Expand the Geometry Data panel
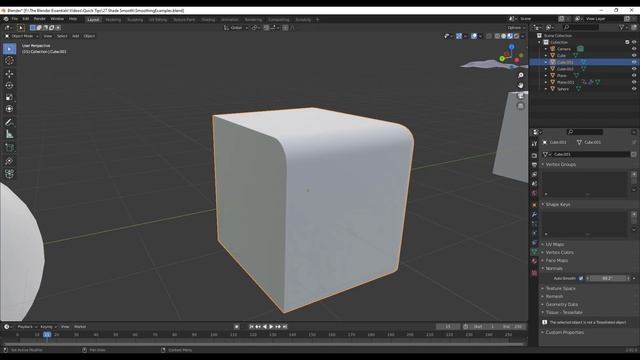This screenshot has height=360, width=640. tap(561, 304)
